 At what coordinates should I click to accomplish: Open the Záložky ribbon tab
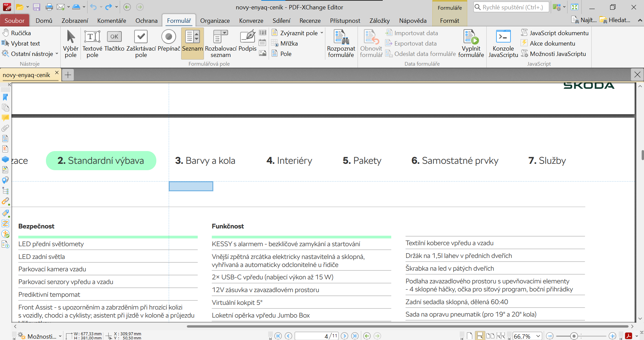[x=380, y=20]
